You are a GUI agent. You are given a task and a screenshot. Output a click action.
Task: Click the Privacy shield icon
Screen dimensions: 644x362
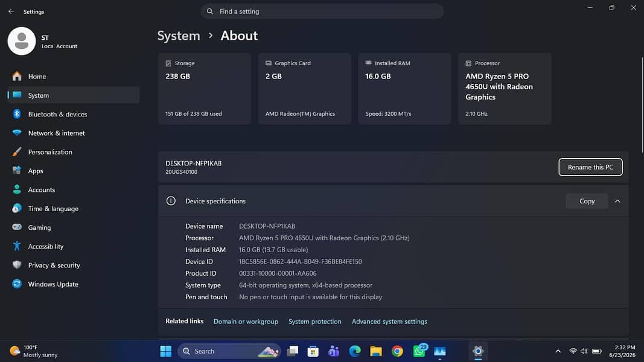[x=17, y=265]
